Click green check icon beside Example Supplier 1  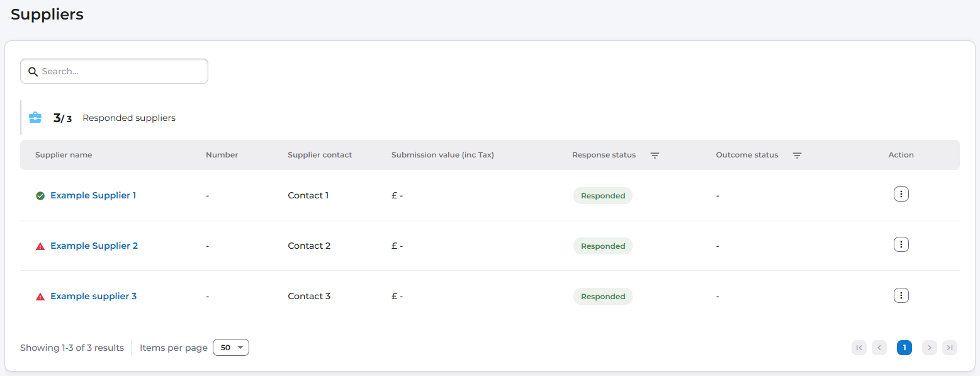tap(40, 196)
